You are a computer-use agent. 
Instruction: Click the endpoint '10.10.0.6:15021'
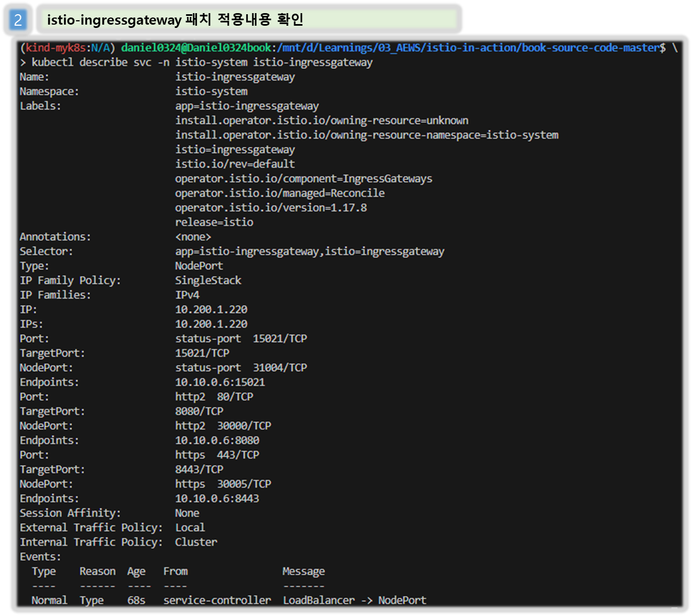click(220, 382)
